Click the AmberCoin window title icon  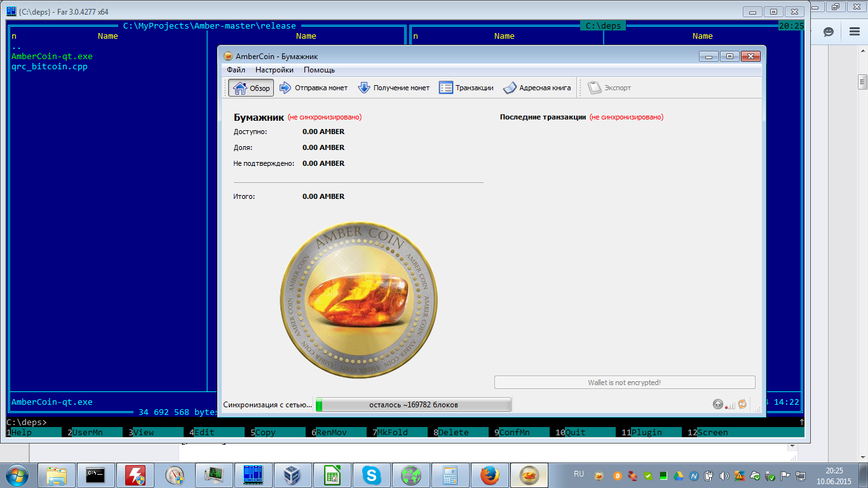tap(228, 57)
